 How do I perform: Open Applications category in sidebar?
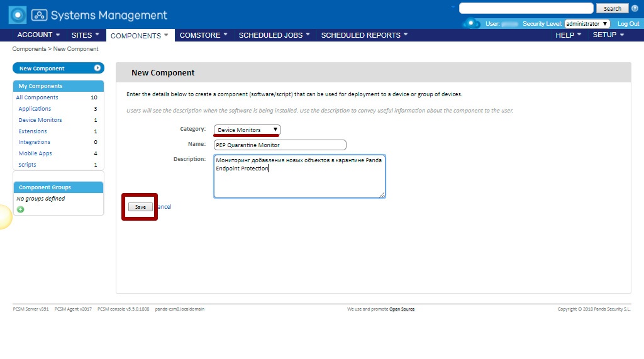point(35,108)
